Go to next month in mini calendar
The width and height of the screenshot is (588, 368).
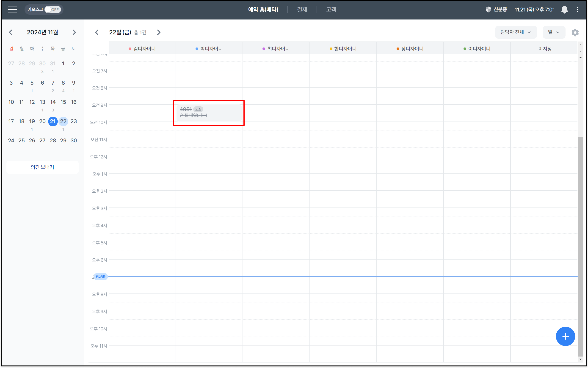click(x=74, y=32)
